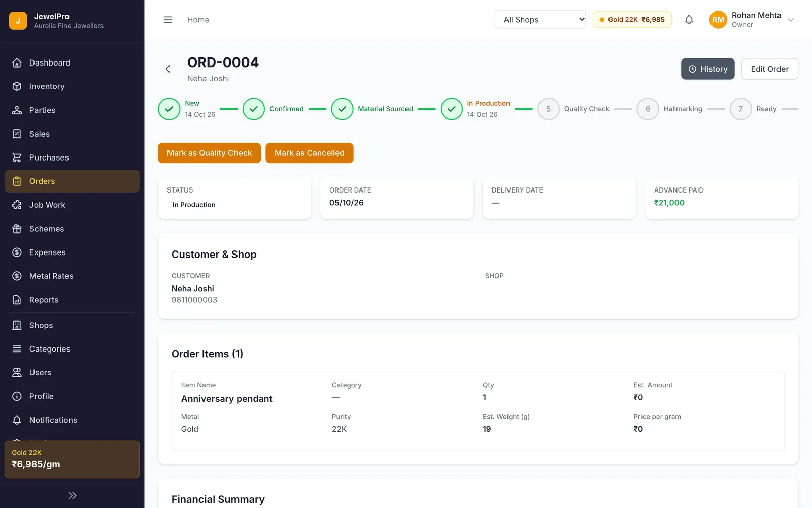Click the Schemes gift icon
812x508 pixels.
17,229
